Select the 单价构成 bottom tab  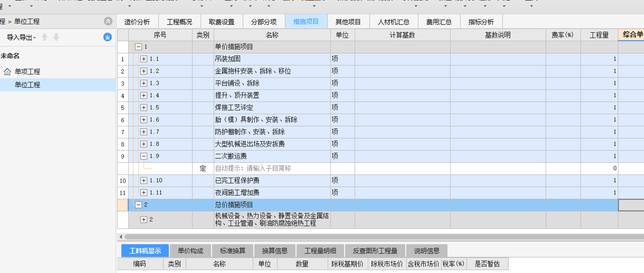click(190, 251)
